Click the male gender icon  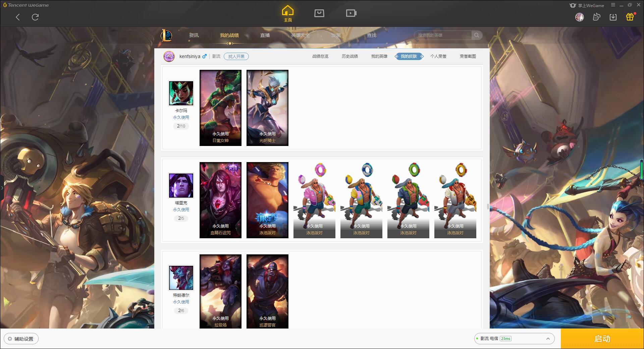[204, 56]
